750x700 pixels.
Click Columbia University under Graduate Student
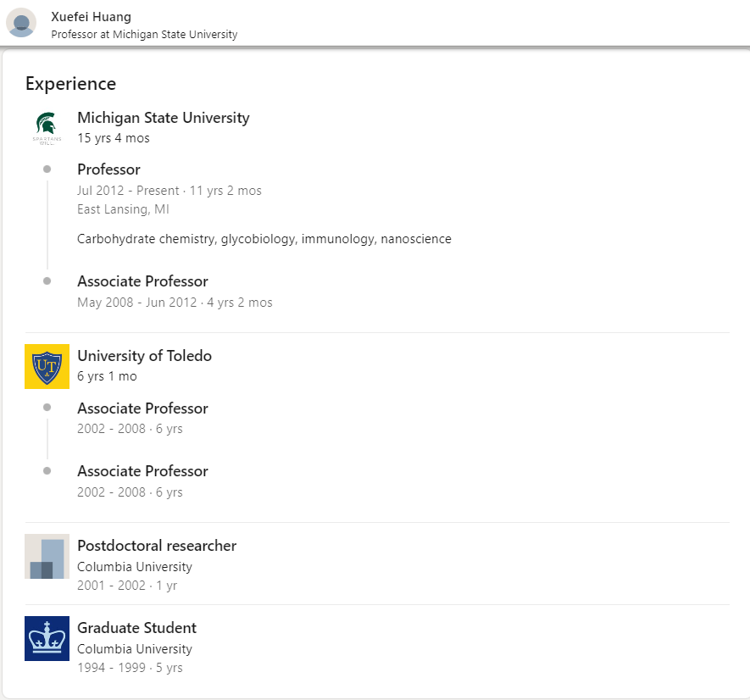(x=135, y=649)
